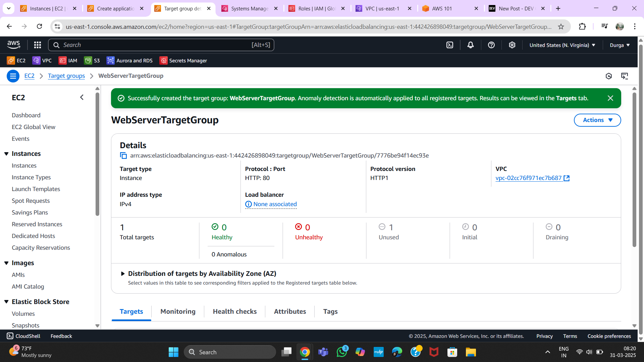Image resolution: width=644 pixels, height=362 pixels.
Task: Go to Target groups breadcrumb
Action: pyautogui.click(x=66, y=76)
